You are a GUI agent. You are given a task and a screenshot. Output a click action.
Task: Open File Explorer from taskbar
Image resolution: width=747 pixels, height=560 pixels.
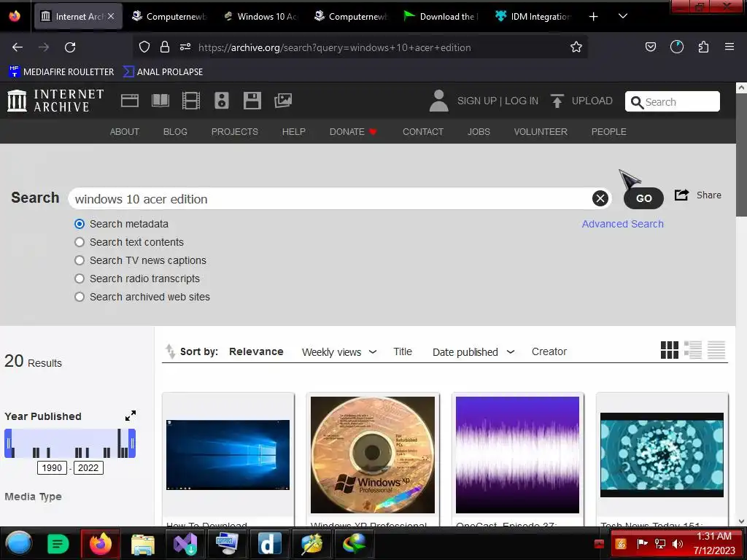[143, 544]
